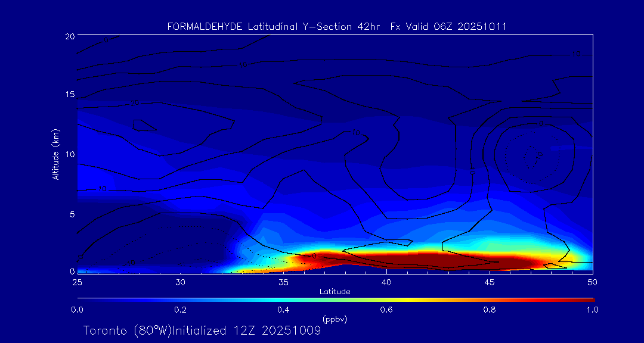
Task: Click the 0.4 colorbar tick label
Action: [x=283, y=310]
